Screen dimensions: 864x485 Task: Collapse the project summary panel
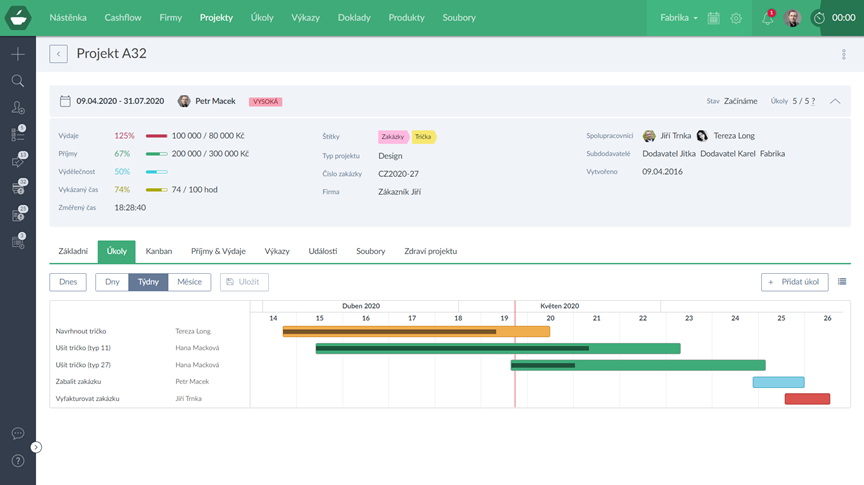coord(835,101)
